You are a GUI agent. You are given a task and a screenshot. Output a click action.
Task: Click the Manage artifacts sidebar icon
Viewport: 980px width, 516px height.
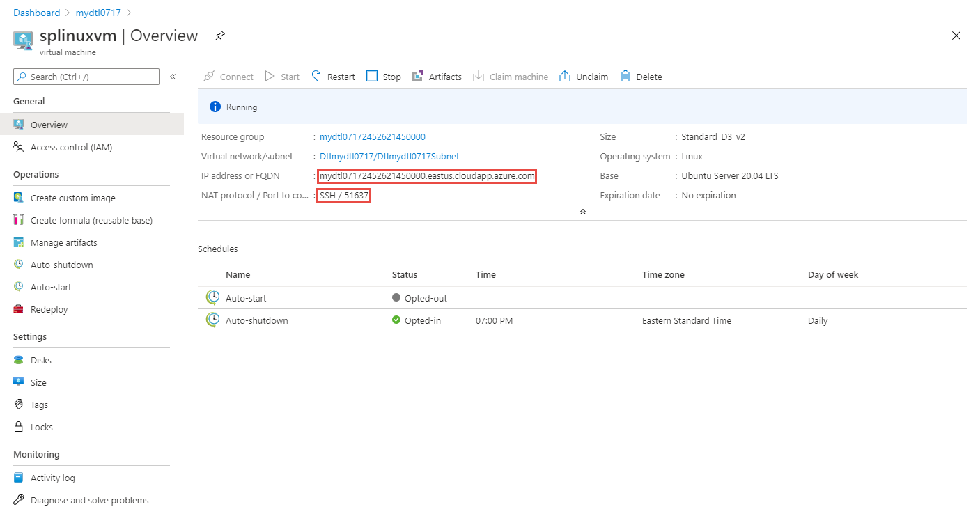tap(19, 242)
